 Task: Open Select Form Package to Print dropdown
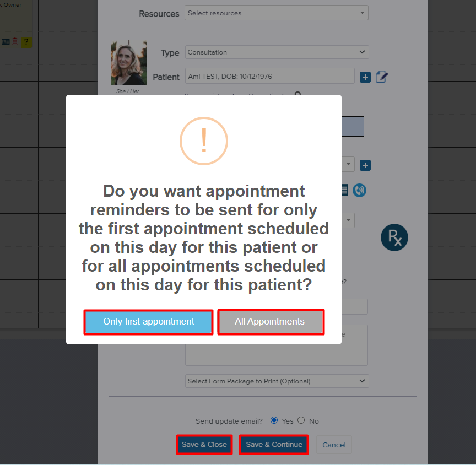pos(277,381)
